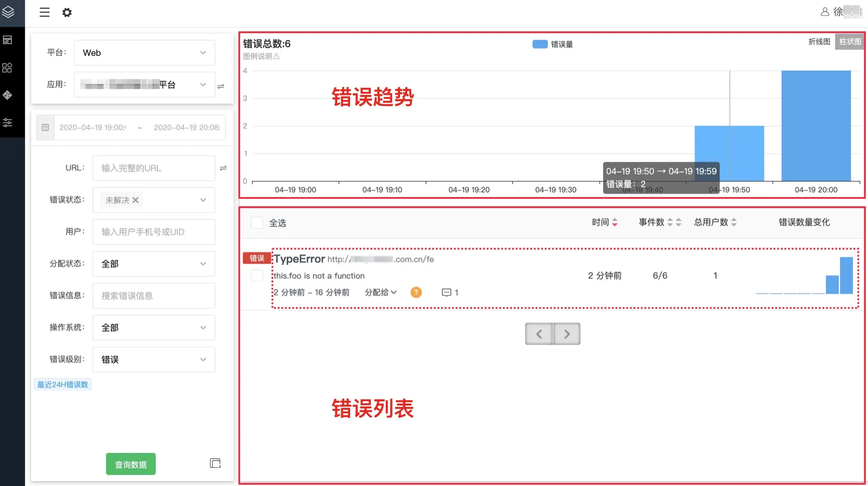
Task: Click the sliders icon in left sidebar
Action: click(x=8, y=122)
